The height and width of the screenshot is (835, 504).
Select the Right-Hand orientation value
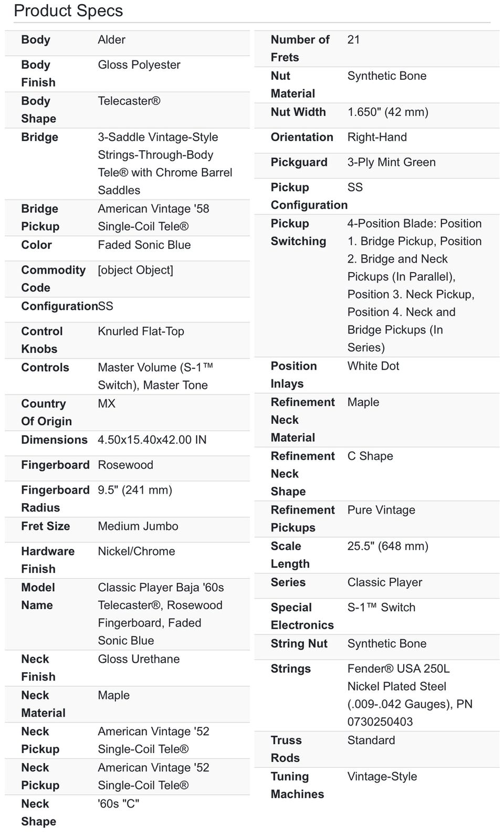(377, 138)
